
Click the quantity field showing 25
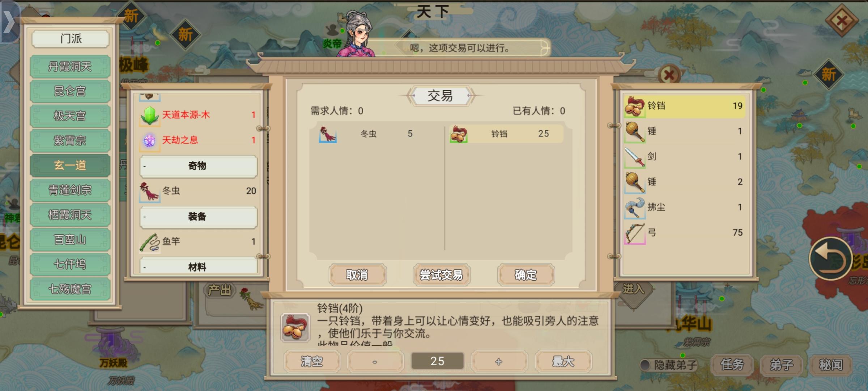click(x=437, y=361)
